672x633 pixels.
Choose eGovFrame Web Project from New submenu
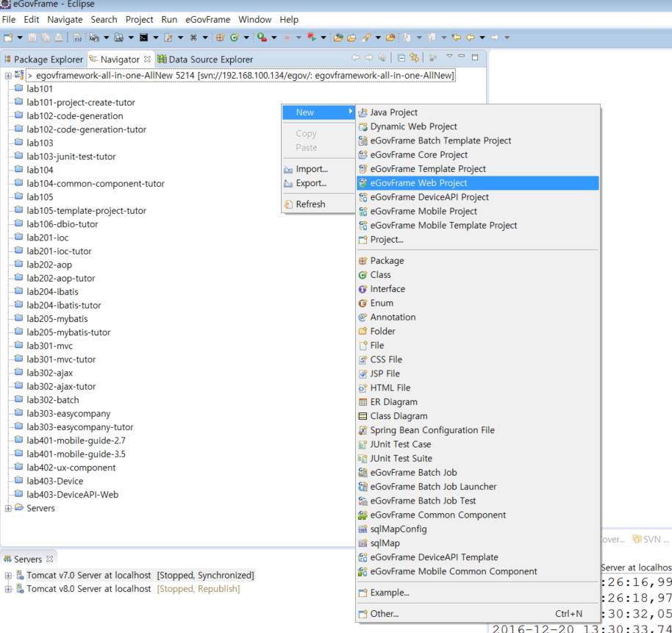tap(418, 183)
